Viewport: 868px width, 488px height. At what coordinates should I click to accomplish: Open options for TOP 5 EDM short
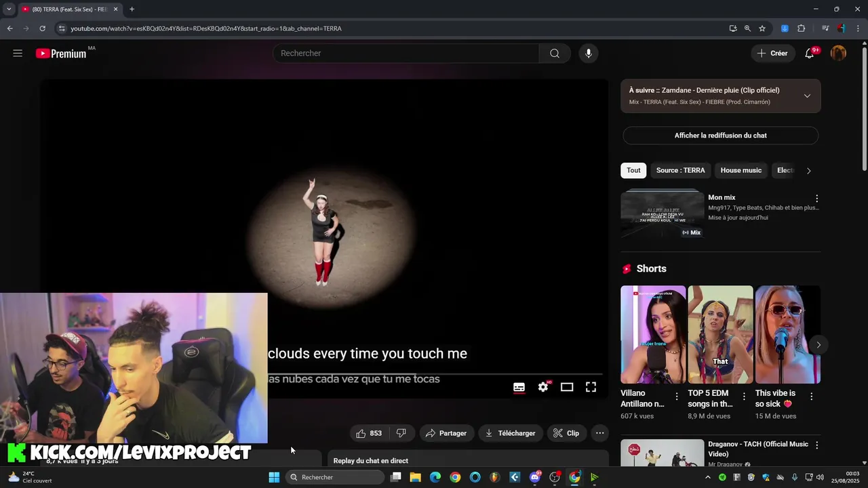tap(743, 396)
